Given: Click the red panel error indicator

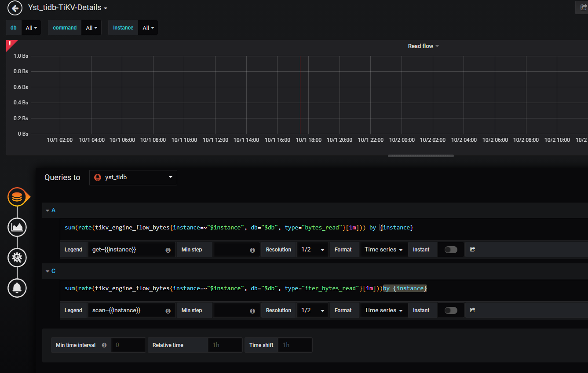Looking at the screenshot, I should click(10, 44).
